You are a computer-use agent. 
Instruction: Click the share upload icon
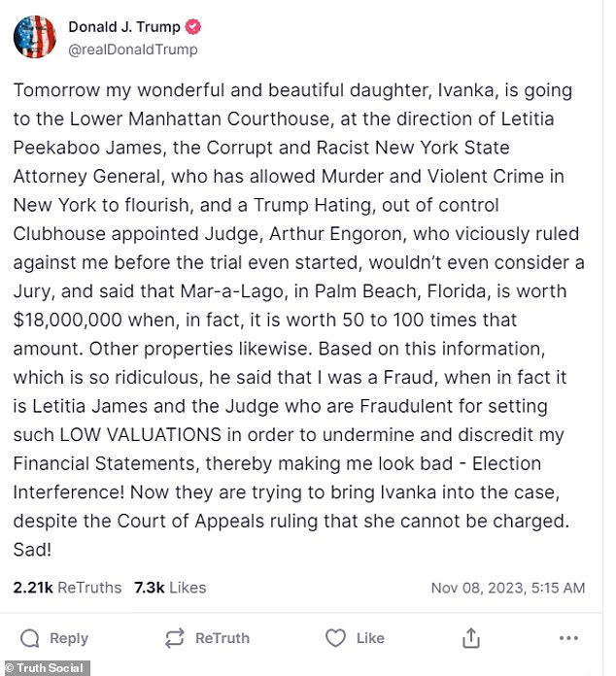coord(471,638)
